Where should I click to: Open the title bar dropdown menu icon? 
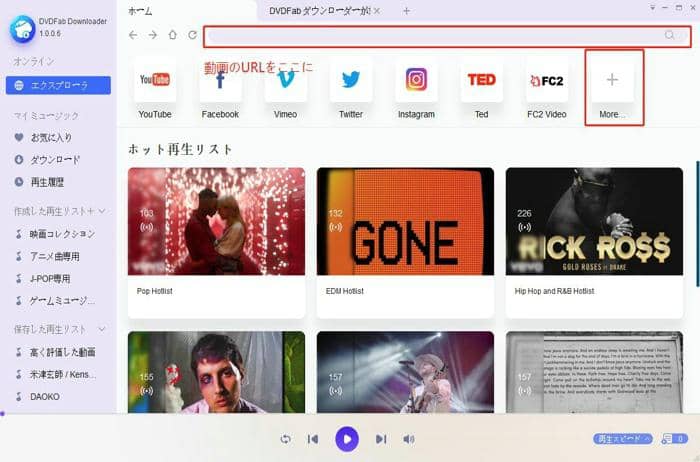coord(652,8)
